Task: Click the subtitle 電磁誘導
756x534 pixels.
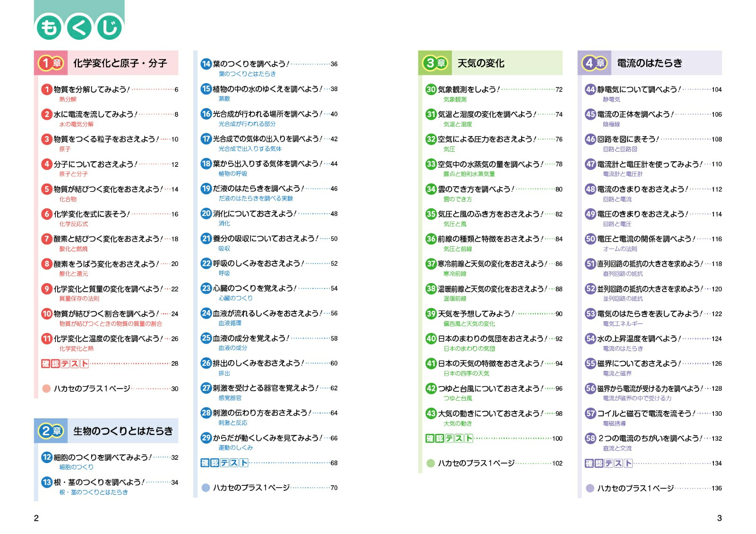Action: click(614, 423)
